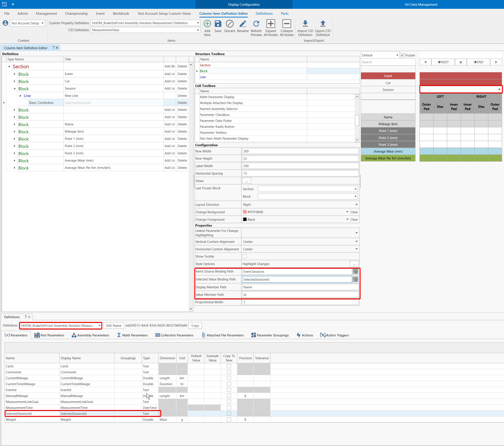Open the Championship menu
Viewport: 504px width, 446px height.
76,14
